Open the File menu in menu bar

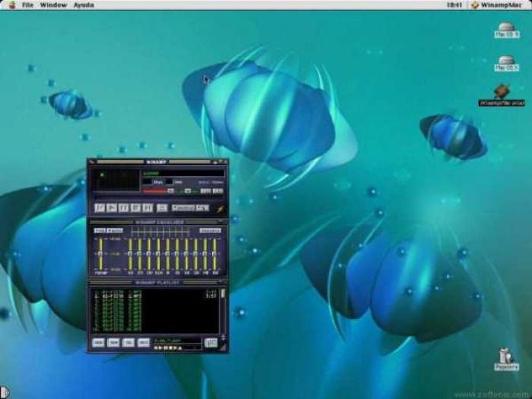tap(28, 5)
